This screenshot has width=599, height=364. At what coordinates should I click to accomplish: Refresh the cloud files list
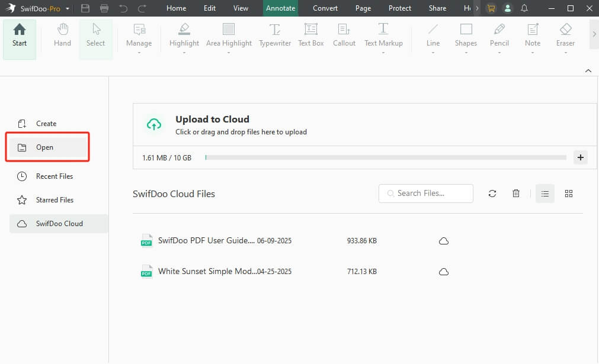[x=492, y=194]
